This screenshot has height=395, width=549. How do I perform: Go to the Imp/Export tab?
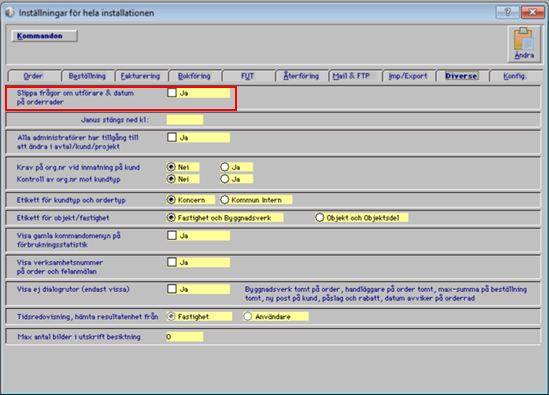(408, 76)
